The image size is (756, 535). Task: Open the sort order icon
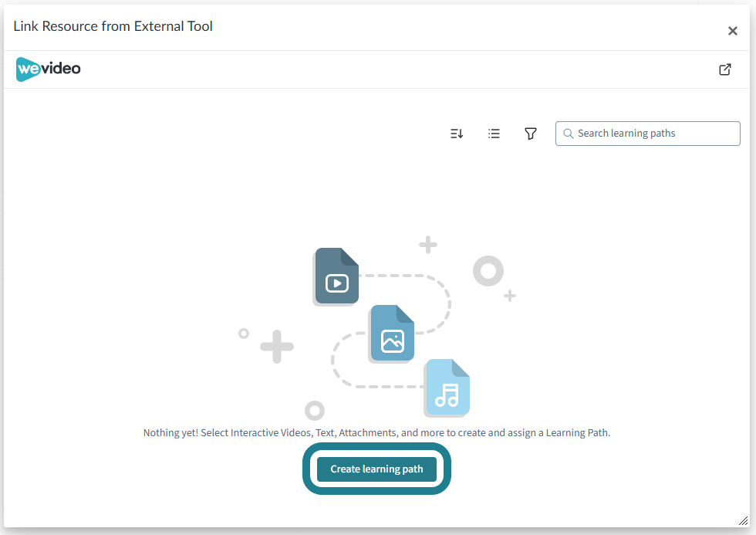(457, 134)
